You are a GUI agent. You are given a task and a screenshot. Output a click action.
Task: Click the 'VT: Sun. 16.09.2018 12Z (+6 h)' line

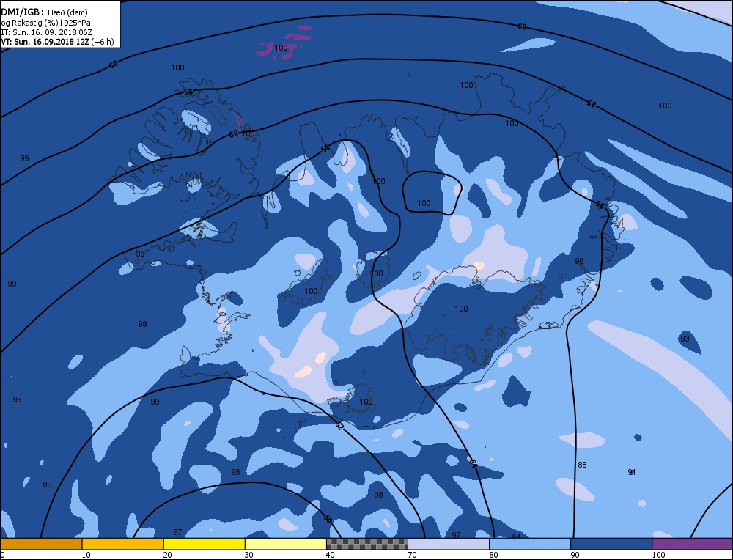point(57,42)
